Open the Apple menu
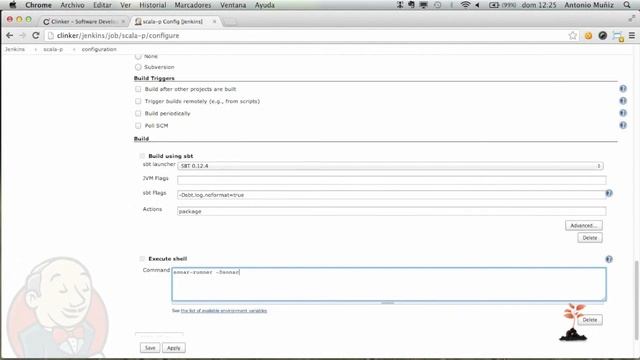Screen dimensions: 640x360 13,5
